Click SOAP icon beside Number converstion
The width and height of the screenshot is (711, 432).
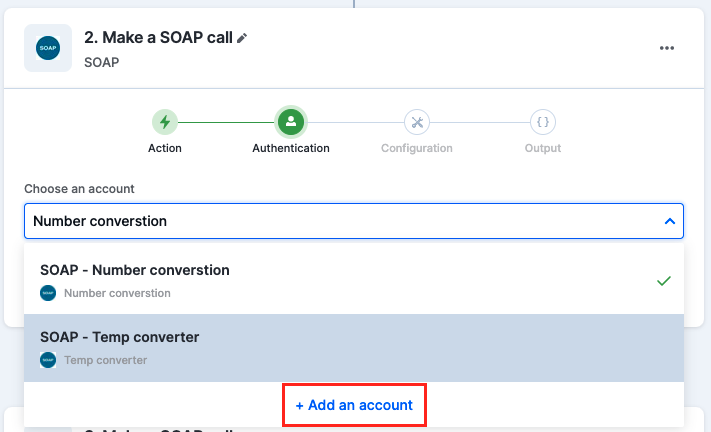click(48, 293)
